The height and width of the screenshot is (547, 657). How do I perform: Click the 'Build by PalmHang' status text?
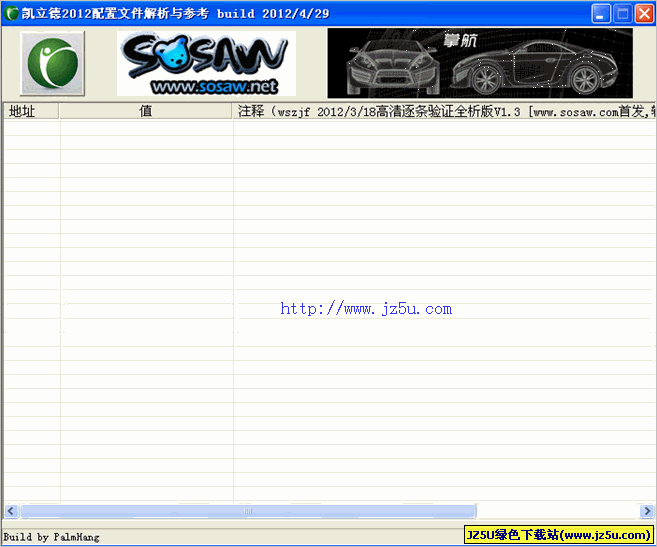click(x=51, y=537)
